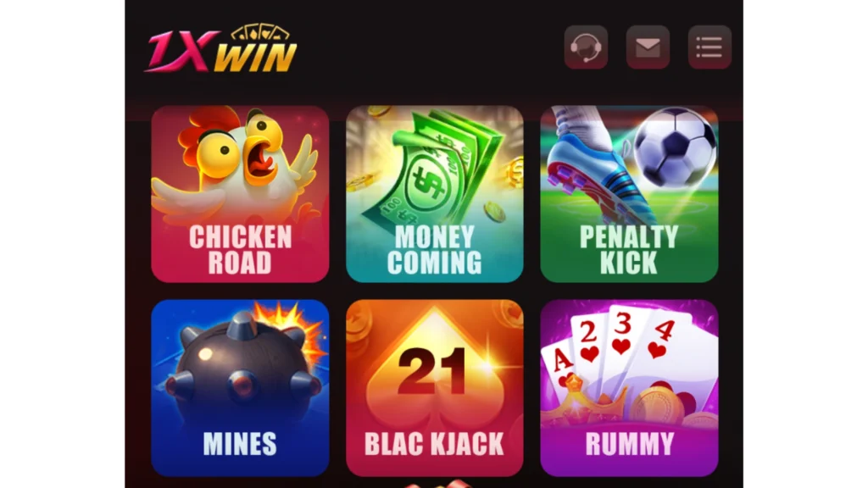The width and height of the screenshot is (868, 488).
Task: Open the Money Coming game
Action: 435,194
